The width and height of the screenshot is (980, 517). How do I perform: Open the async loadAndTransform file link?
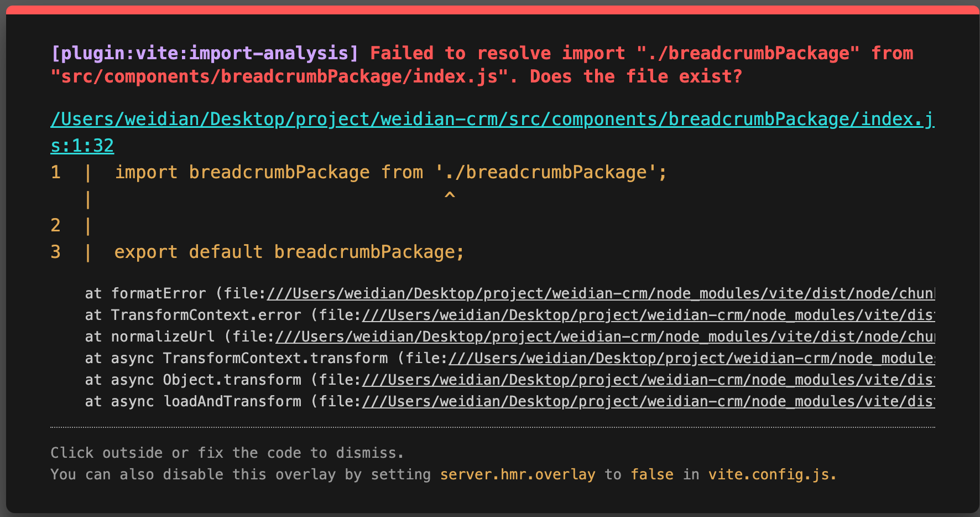647,402
